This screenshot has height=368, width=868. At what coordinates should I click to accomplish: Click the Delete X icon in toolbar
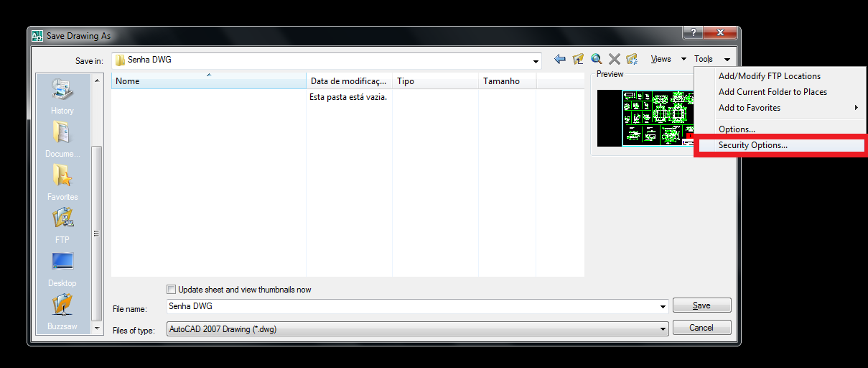[615, 60]
